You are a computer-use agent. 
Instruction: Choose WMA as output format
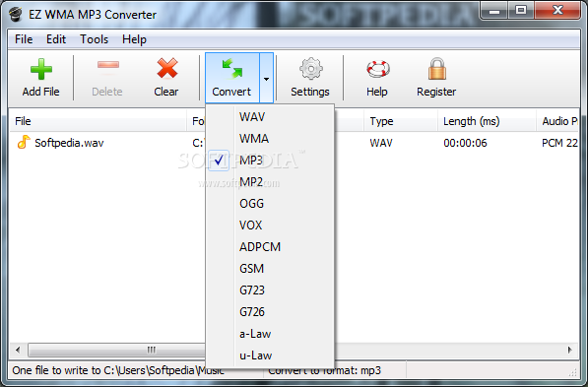(270, 139)
